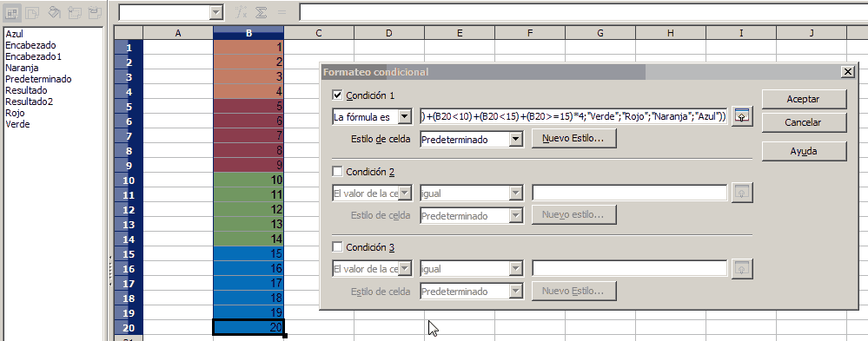Click the Aceptar button
The height and width of the screenshot is (341, 868).
804,100
